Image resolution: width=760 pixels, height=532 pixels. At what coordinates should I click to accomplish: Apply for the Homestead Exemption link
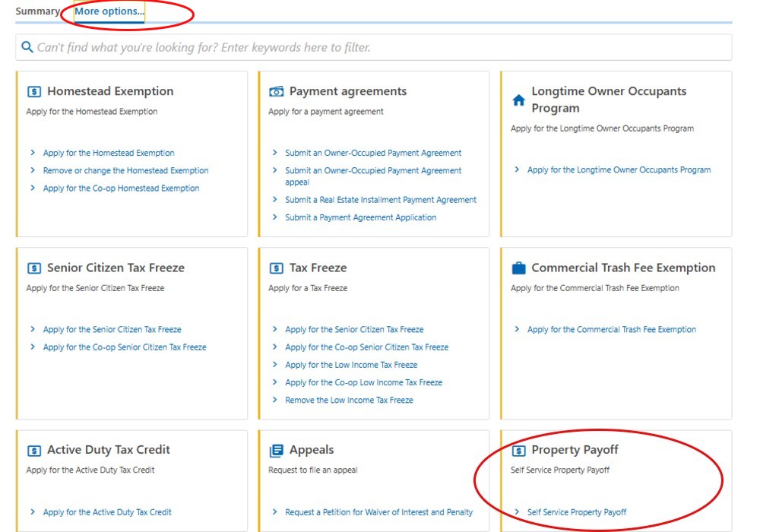(109, 153)
